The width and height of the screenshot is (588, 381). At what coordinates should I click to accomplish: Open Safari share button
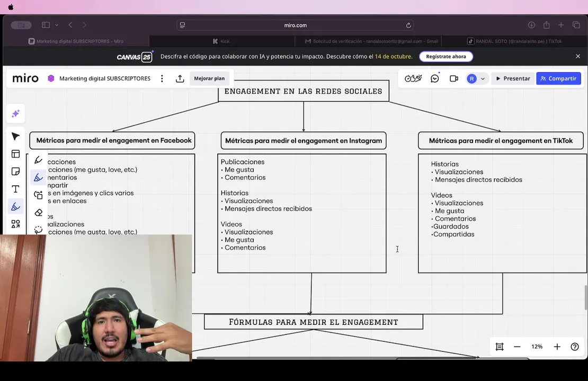click(546, 25)
